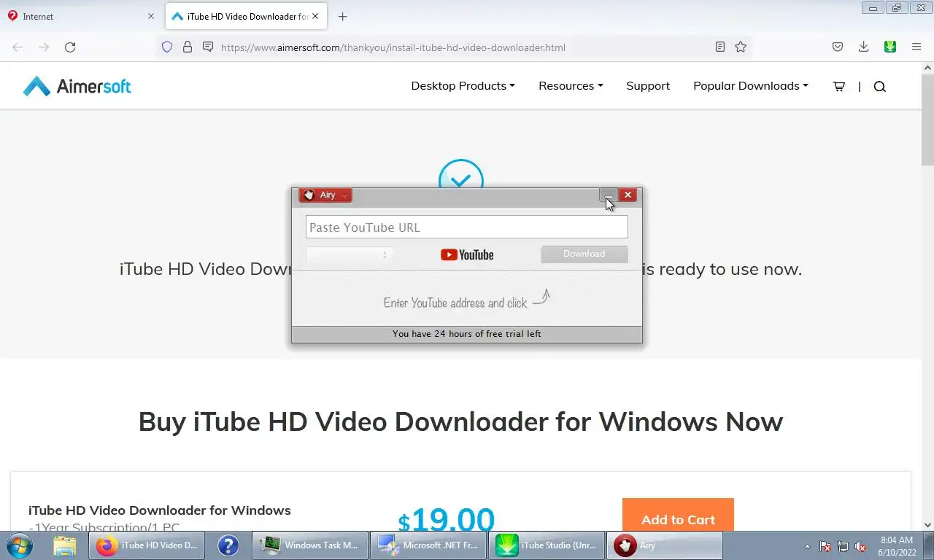
Task: Click the YouTube logo in Airy
Action: 467,254
